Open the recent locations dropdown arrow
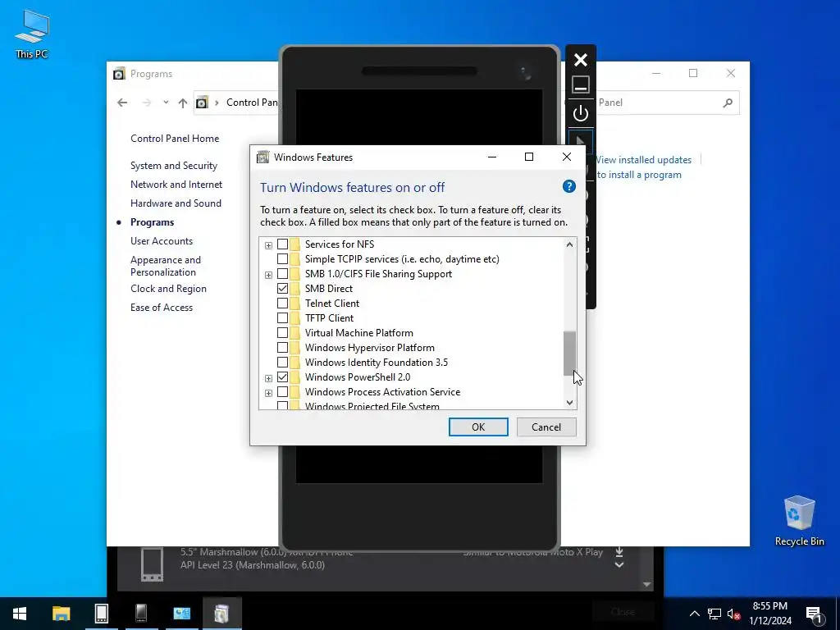Image resolution: width=840 pixels, height=630 pixels. click(x=166, y=103)
